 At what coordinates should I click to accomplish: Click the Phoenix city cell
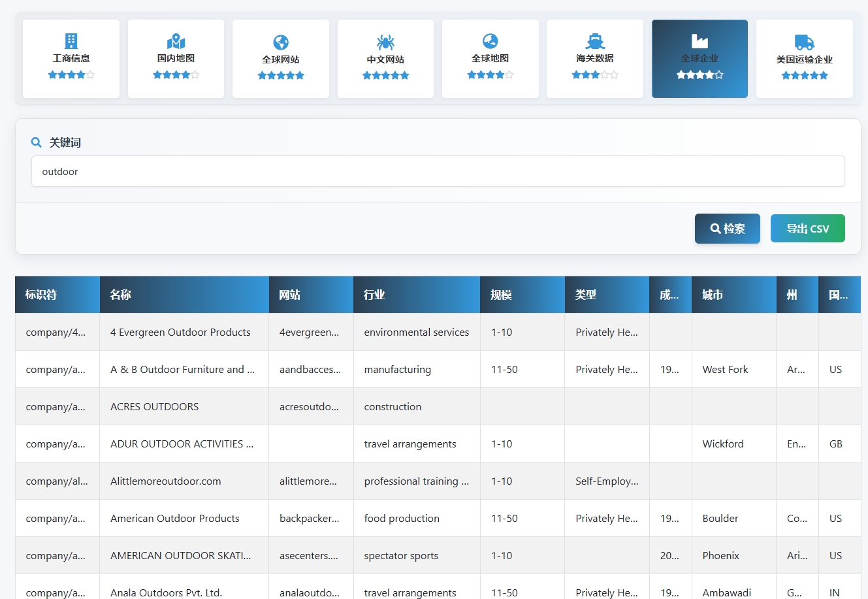tap(734, 555)
